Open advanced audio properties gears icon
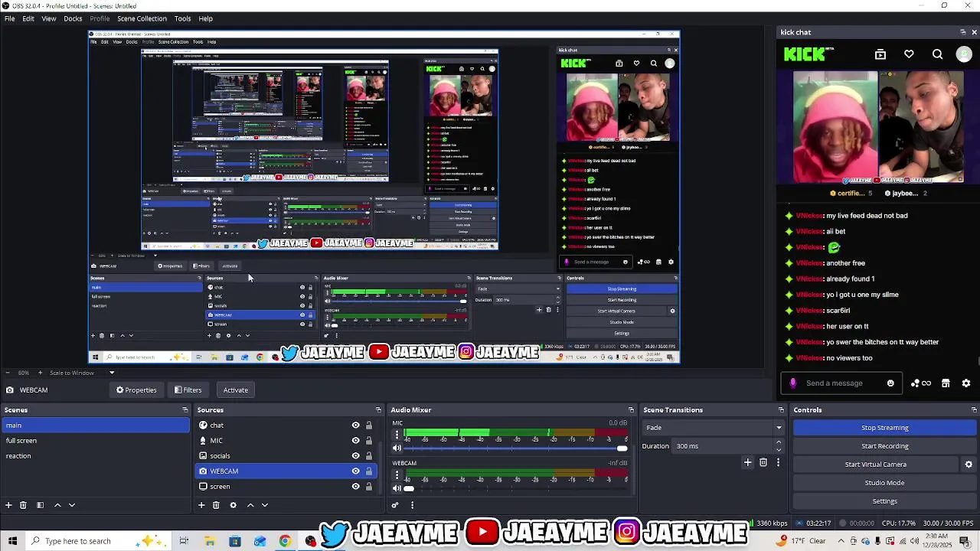This screenshot has height=551, width=980. 395,505
